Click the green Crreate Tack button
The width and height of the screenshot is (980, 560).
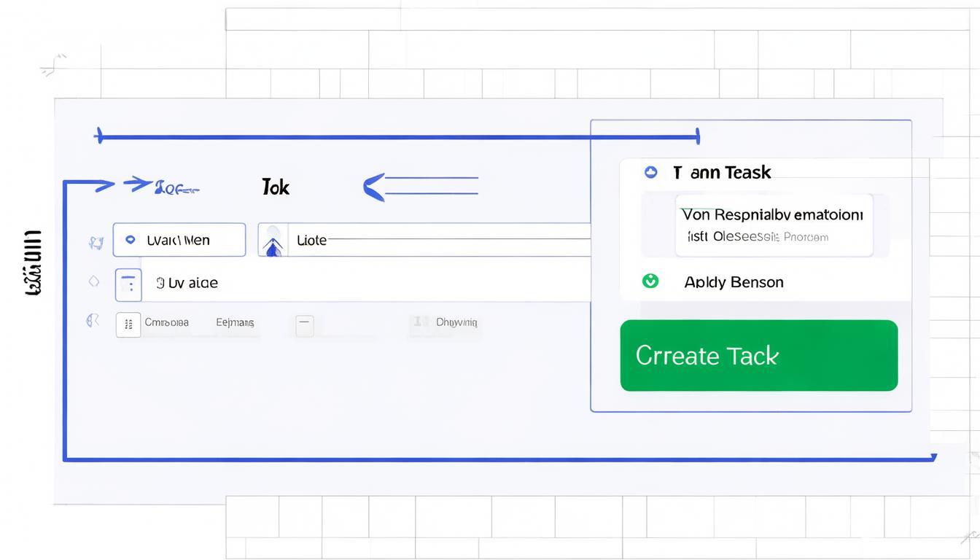tap(758, 356)
